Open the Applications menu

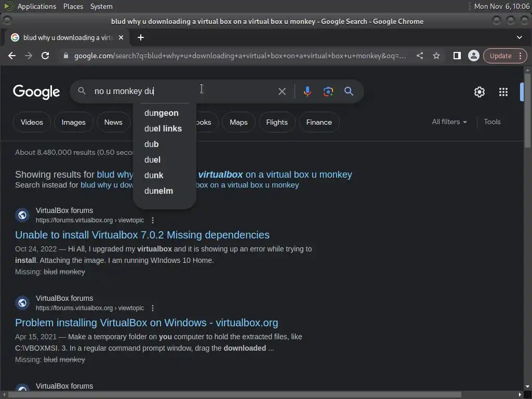click(x=37, y=6)
